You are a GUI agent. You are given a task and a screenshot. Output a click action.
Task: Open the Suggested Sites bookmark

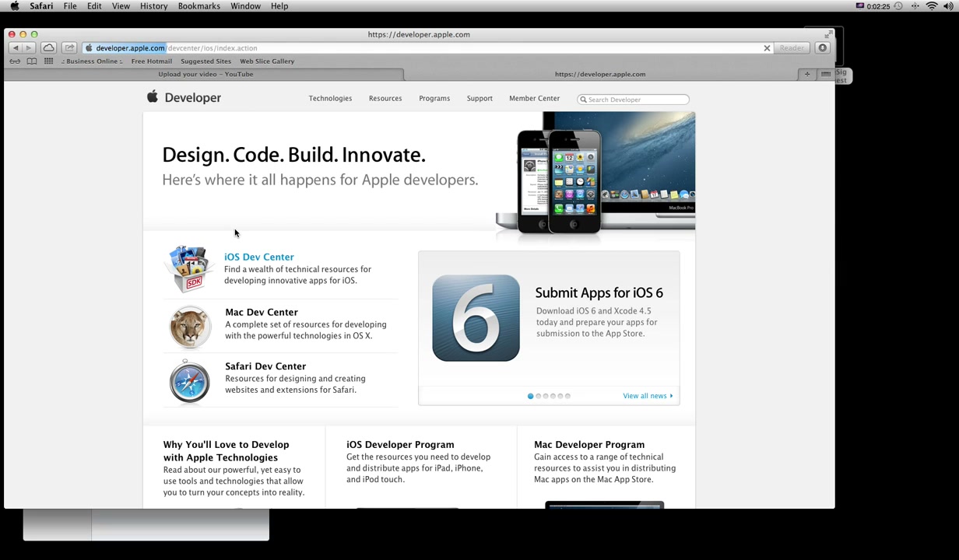(x=205, y=61)
